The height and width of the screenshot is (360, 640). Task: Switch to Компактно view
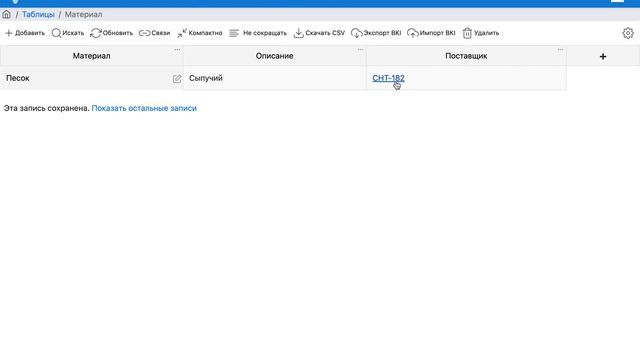(200, 33)
